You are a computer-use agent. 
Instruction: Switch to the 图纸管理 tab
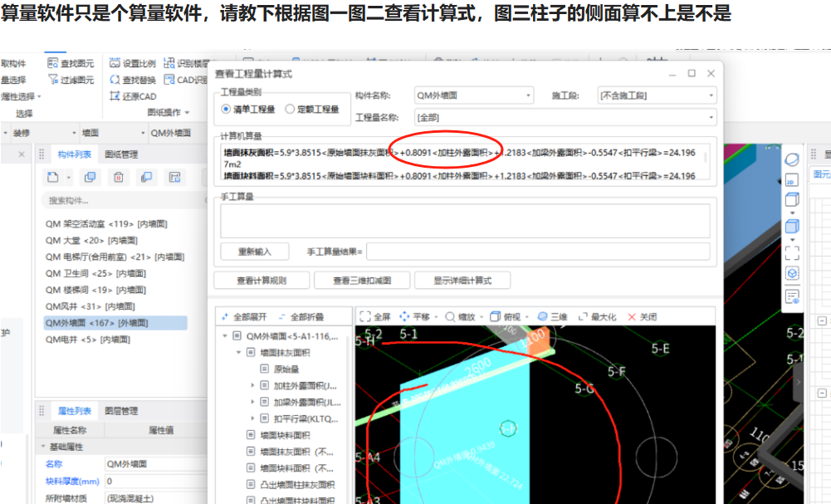click(x=121, y=154)
